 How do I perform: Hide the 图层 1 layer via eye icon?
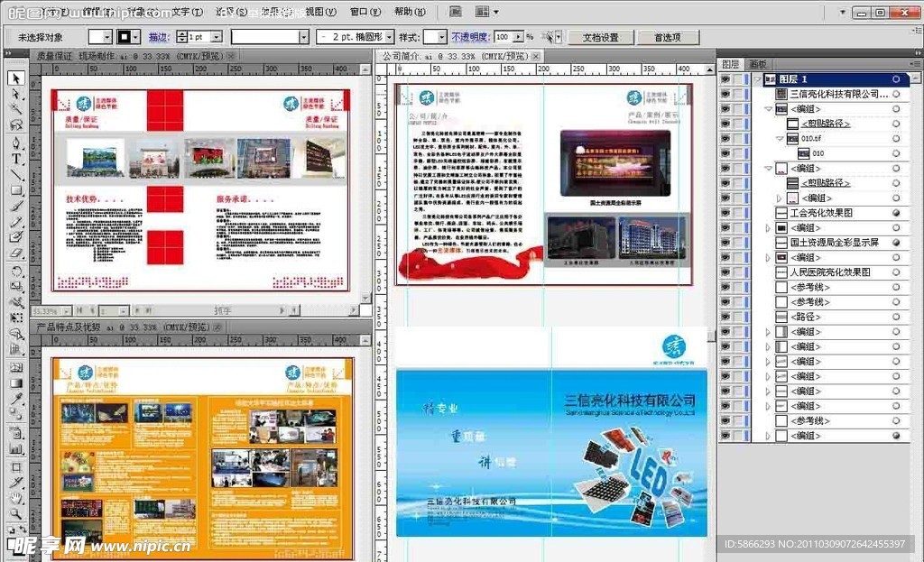[x=725, y=79]
